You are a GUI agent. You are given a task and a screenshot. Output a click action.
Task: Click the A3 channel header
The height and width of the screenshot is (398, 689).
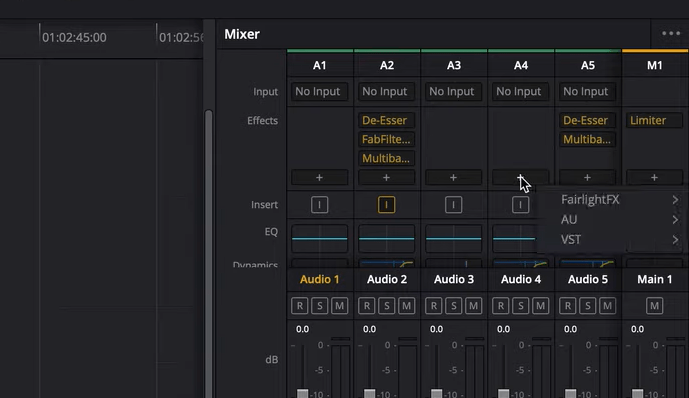click(x=453, y=65)
